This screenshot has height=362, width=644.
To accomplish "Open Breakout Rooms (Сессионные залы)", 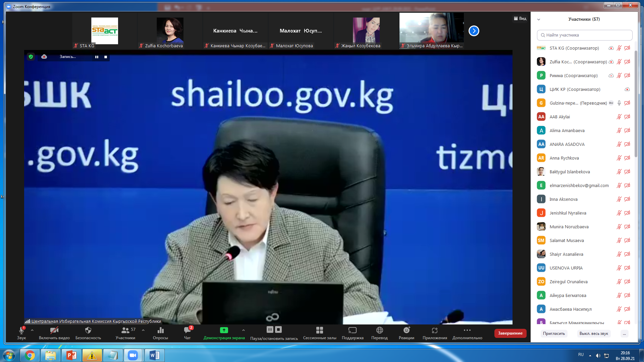I will [319, 330].
